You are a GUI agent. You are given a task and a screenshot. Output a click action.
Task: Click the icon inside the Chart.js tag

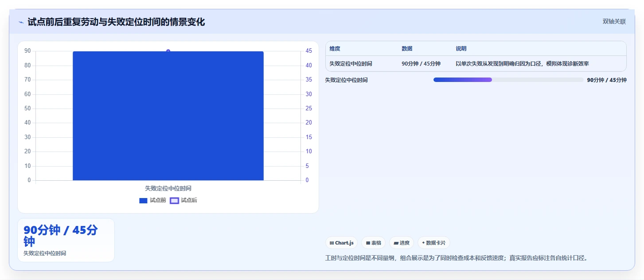point(332,243)
